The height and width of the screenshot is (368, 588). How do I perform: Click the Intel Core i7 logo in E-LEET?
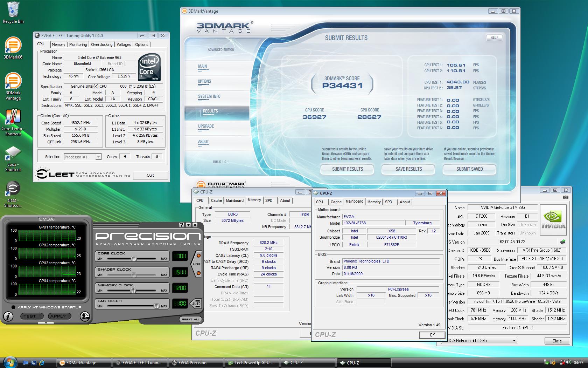(149, 67)
